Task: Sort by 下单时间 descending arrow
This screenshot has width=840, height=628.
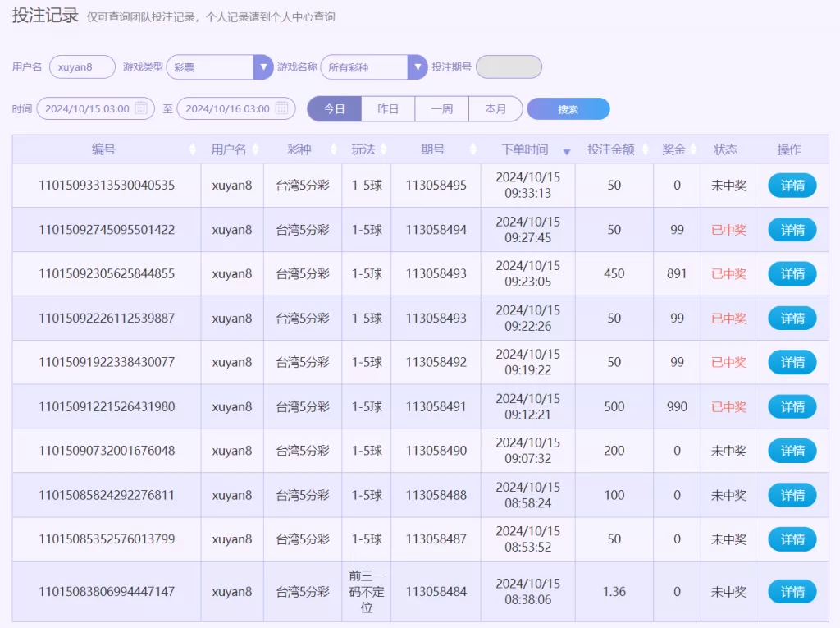Action: pyautogui.click(x=567, y=152)
